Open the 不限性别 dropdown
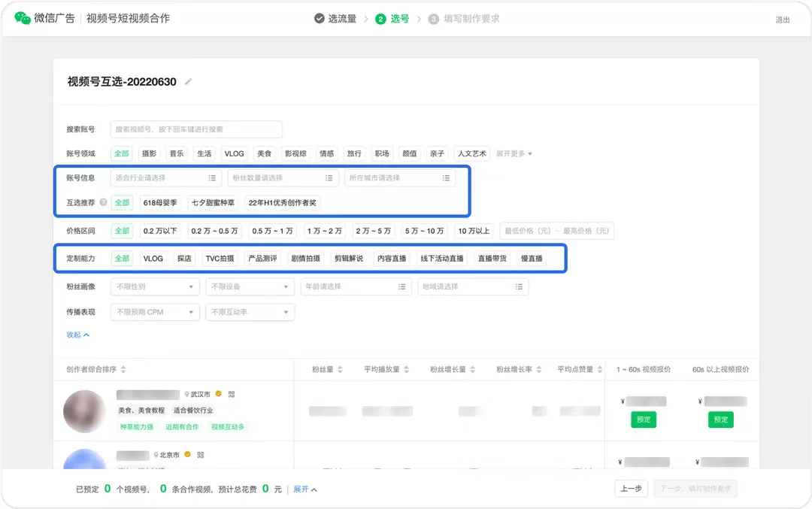This screenshot has width=812, height=509. pos(154,286)
